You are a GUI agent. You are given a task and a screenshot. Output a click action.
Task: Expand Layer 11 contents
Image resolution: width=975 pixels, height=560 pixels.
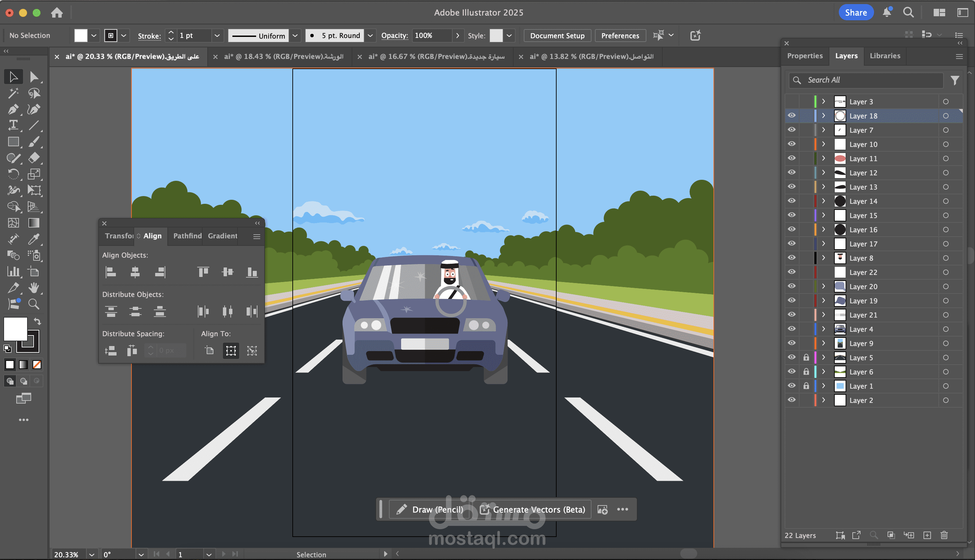pos(824,158)
